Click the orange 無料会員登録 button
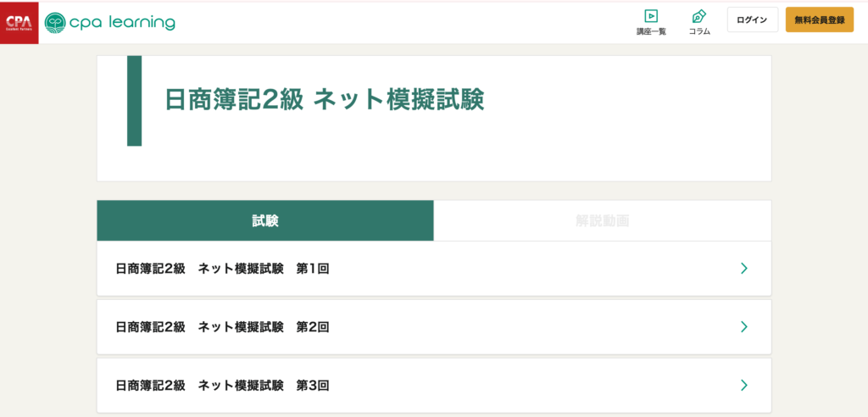Viewport: 868px width, 417px height. coord(820,20)
